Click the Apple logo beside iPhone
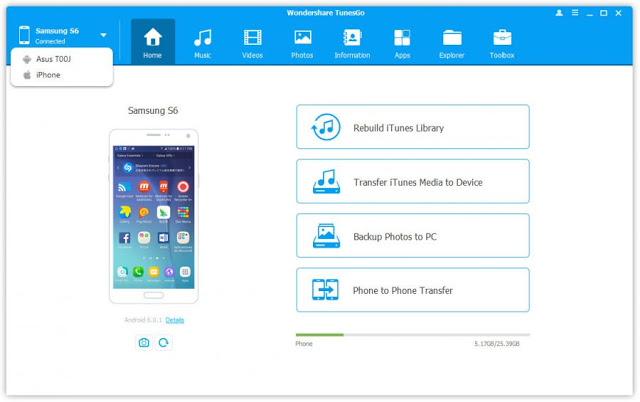640x402 pixels. (x=27, y=75)
